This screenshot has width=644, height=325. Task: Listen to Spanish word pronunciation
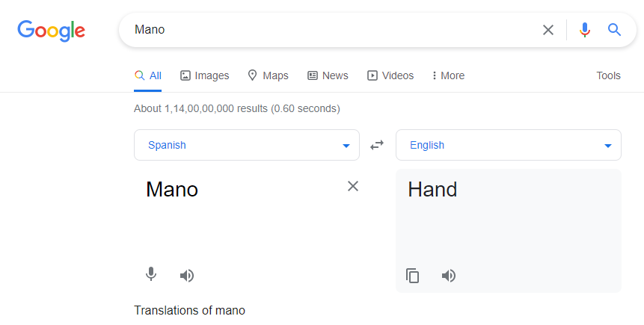[x=187, y=276]
